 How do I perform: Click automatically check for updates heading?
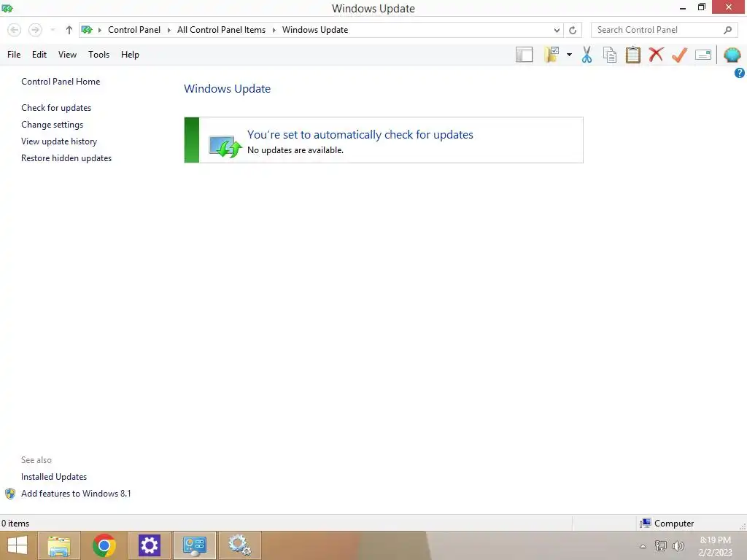pyautogui.click(x=360, y=135)
